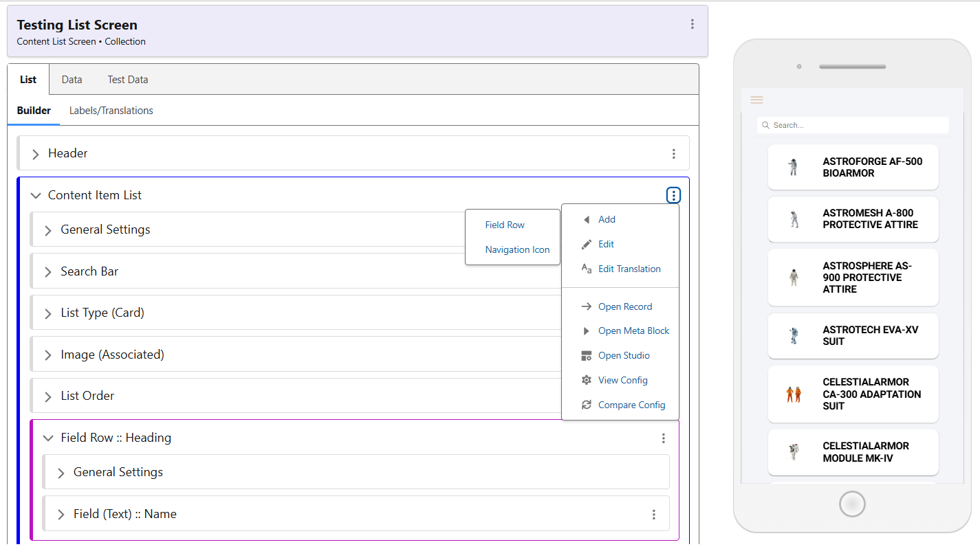The height and width of the screenshot is (549, 980).
Task: Collapse the Content Item List section
Action: point(36,196)
